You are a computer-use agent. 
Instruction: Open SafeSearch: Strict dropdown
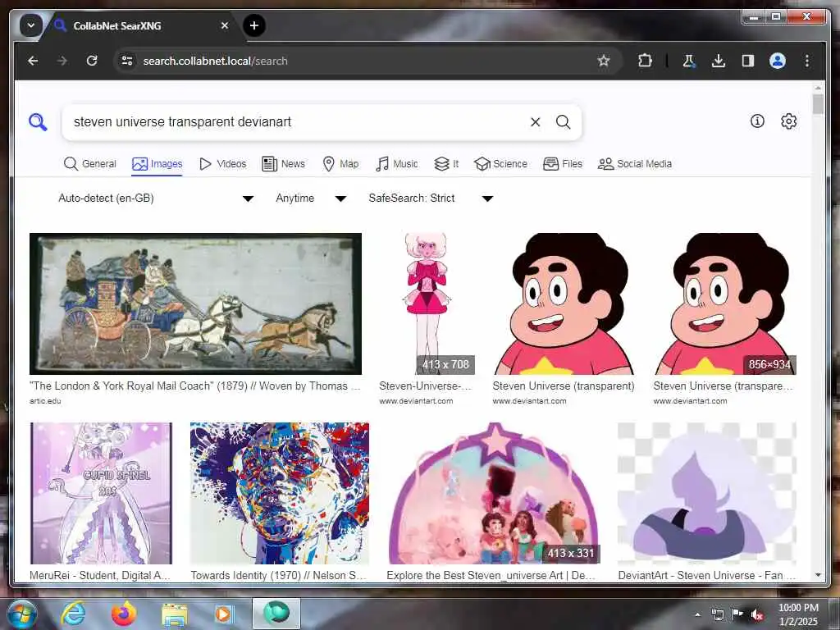pos(431,199)
